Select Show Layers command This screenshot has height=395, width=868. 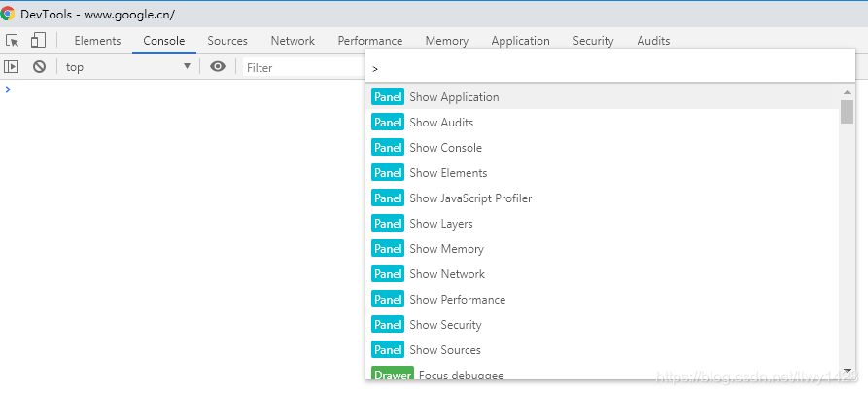point(603,224)
